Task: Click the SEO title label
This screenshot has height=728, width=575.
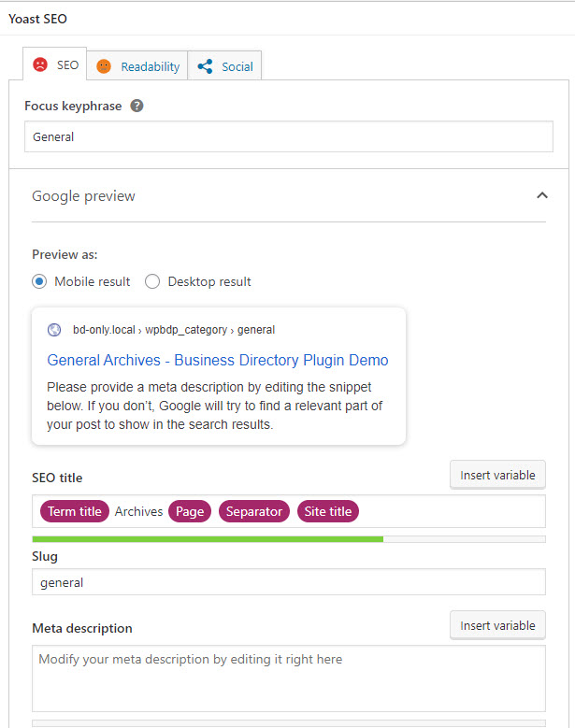Action: 57,478
